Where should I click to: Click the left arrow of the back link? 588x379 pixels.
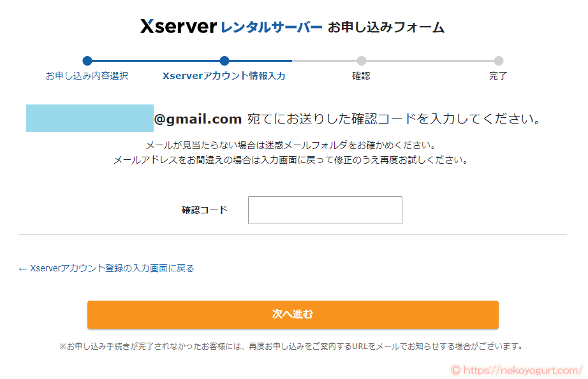point(20,268)
